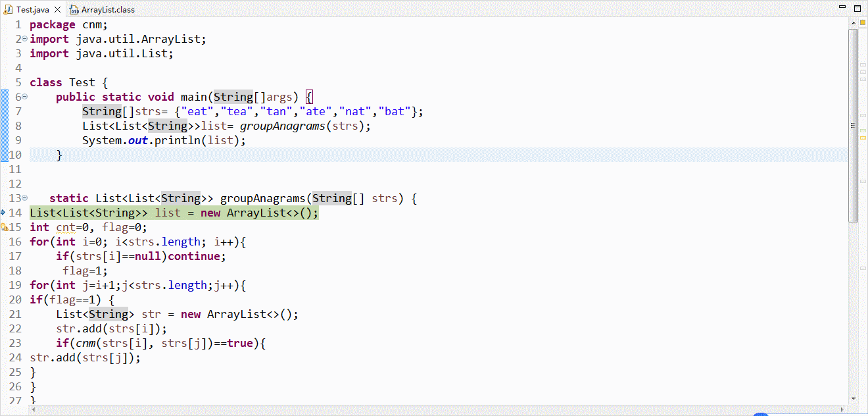
Task: Click the quick fix lightbulb beside line 15
Action: point(5,226)
